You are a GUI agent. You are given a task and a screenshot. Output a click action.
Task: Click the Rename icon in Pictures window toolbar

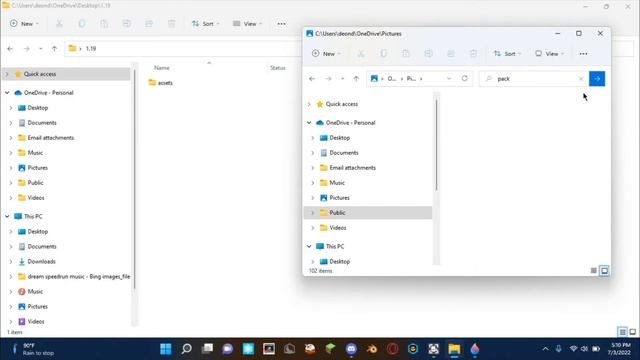428,53
